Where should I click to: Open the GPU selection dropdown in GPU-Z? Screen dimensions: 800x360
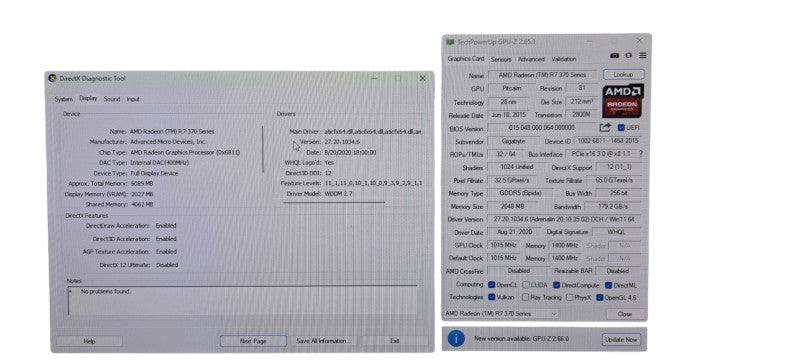click(501, 314)
